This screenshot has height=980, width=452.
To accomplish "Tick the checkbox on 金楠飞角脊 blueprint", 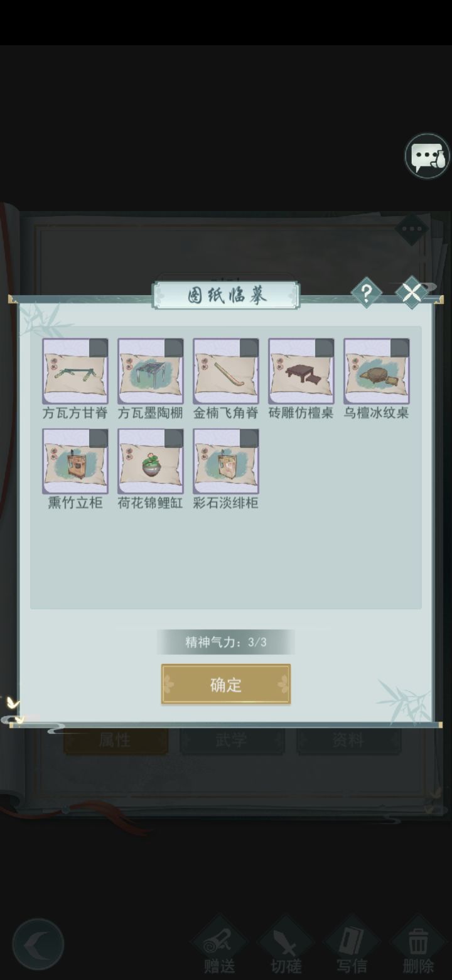I will (249, 348).
